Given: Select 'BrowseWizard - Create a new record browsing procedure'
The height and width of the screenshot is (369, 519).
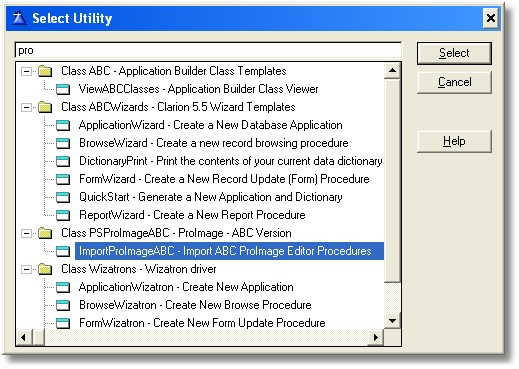Looking at the screenshot, I should coord(213,143).
